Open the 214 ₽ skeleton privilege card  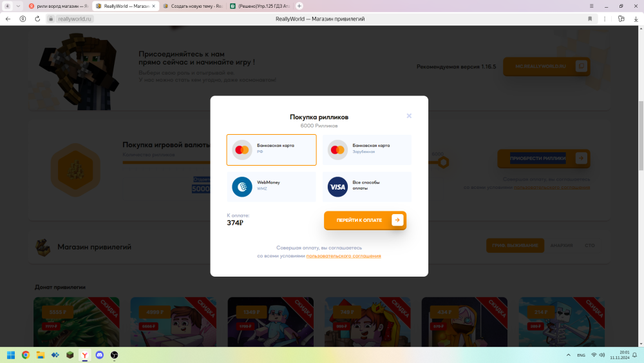pos(562,322)
